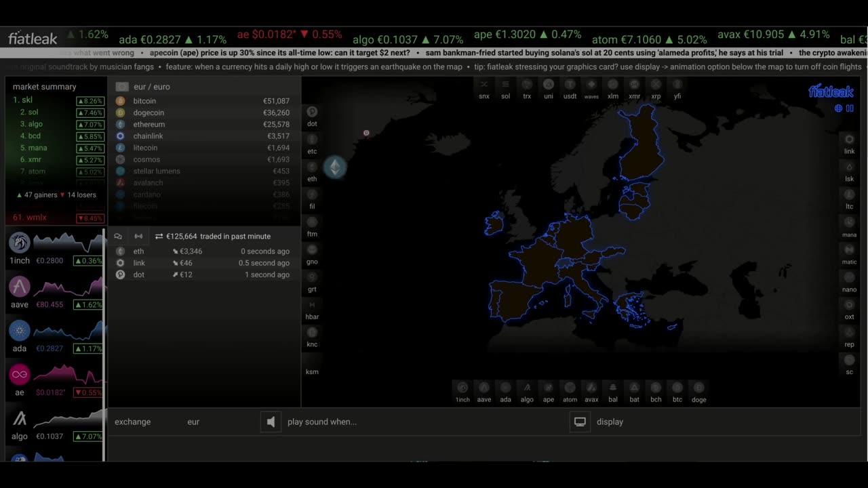This screenshot has width=868, height=488.
Task: Click the snx coin icon above map
Action: [x=484, y=84]
